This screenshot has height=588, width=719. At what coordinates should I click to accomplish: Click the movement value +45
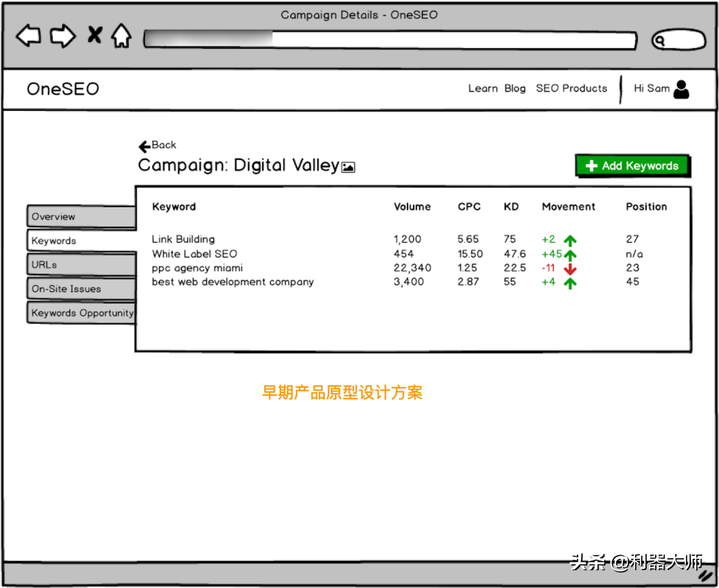[x=552, y=254]
